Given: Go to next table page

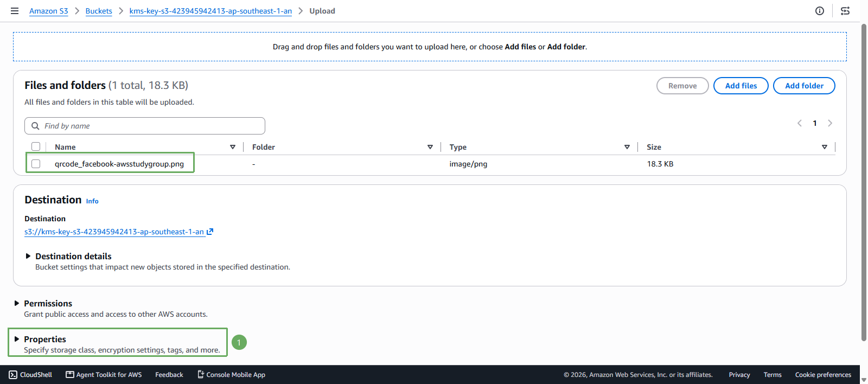Looking at the screenshot, I should coord(830,123).
